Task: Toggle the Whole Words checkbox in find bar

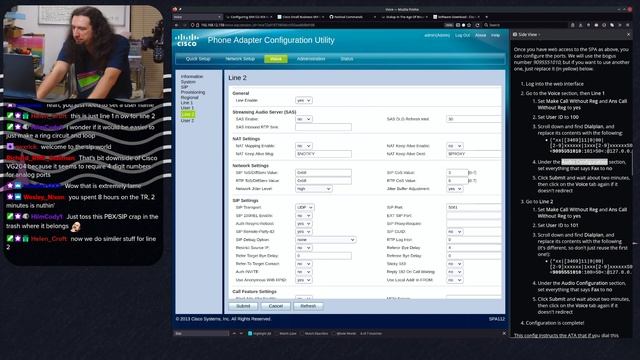Action: point(334,333)
